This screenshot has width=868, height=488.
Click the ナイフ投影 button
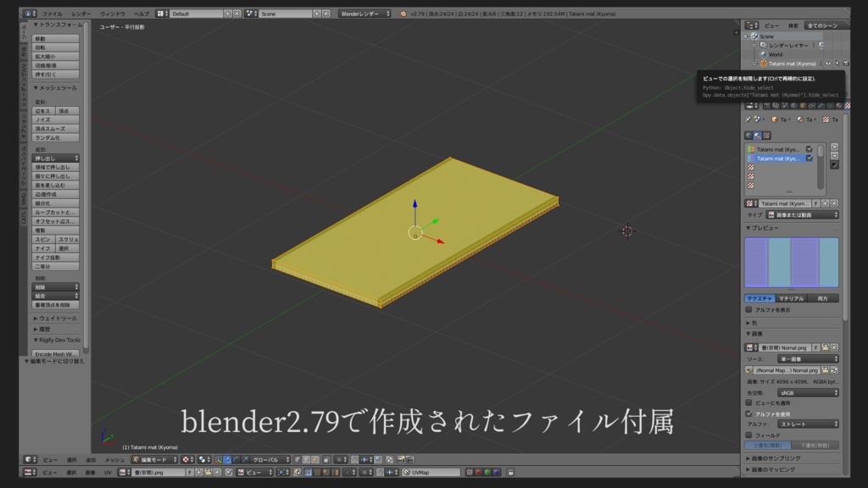55,258
